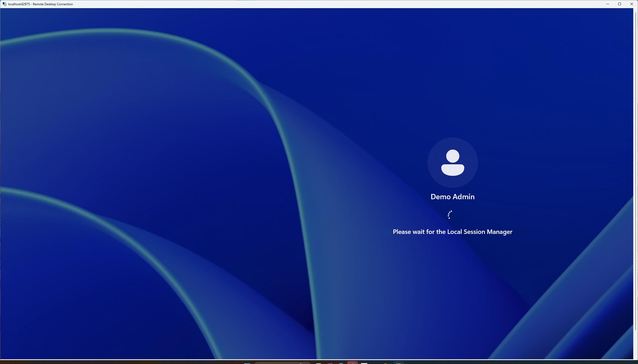Screen dimensions: 638x364
Task: Open the red app pinned on the taskbar
Action: pos(353,363)
